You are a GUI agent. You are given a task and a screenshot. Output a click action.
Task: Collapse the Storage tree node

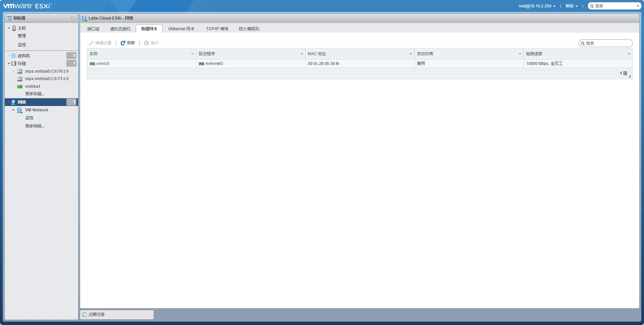click(x=9, y=64)
